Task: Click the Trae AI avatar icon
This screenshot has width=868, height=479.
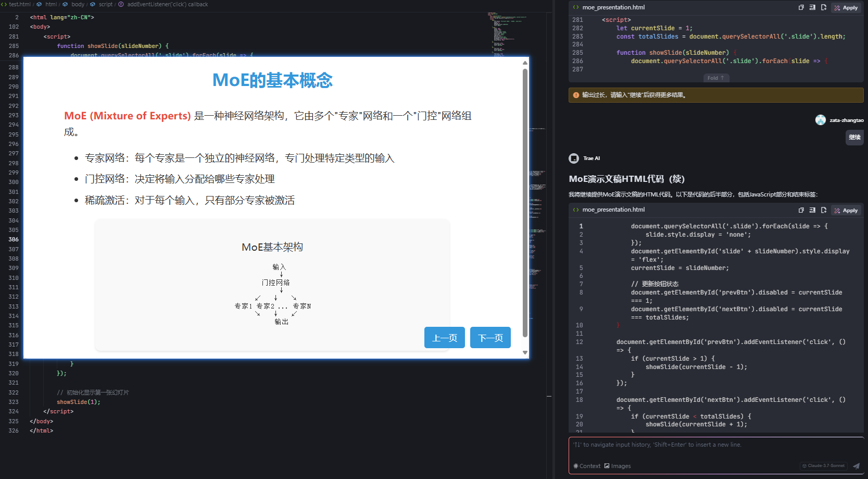Action: coord(574,158)
